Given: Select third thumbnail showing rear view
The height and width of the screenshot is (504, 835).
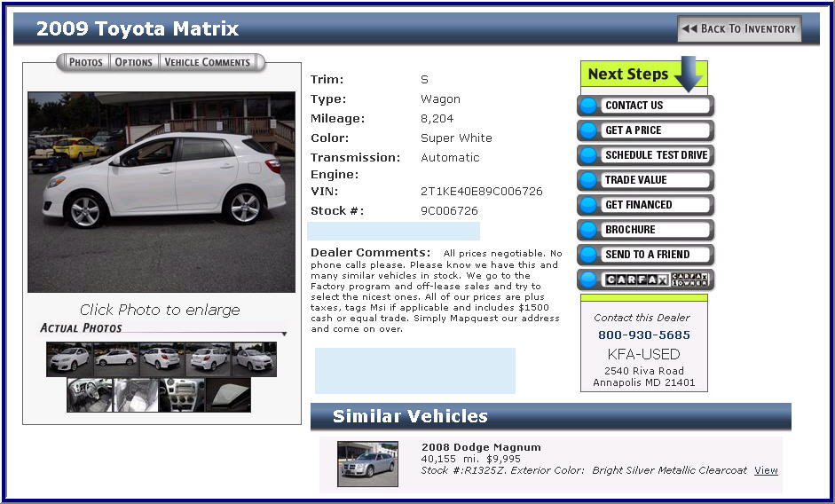Looking at the screenshot, I should (x=161, y=359).
